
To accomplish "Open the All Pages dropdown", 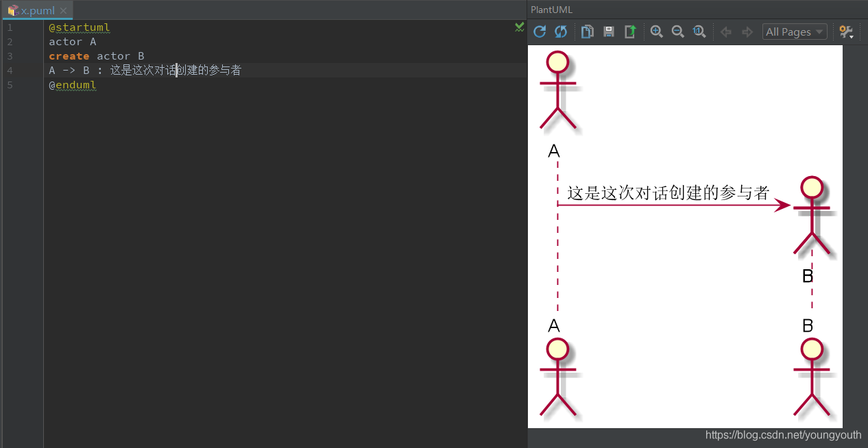I will click(x=795, y=32).
